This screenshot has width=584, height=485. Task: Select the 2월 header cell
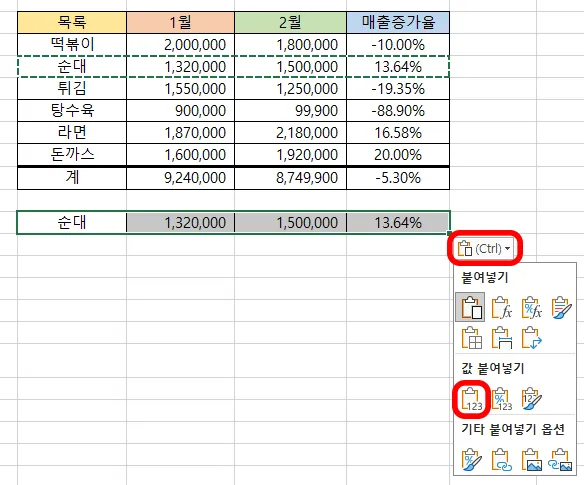point(290,22)
